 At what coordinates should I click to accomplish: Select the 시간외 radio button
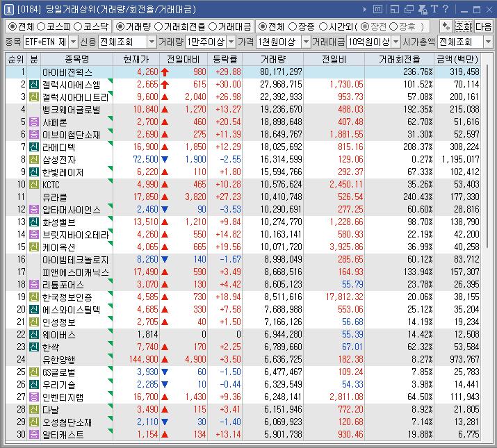(x=323, y=26)
